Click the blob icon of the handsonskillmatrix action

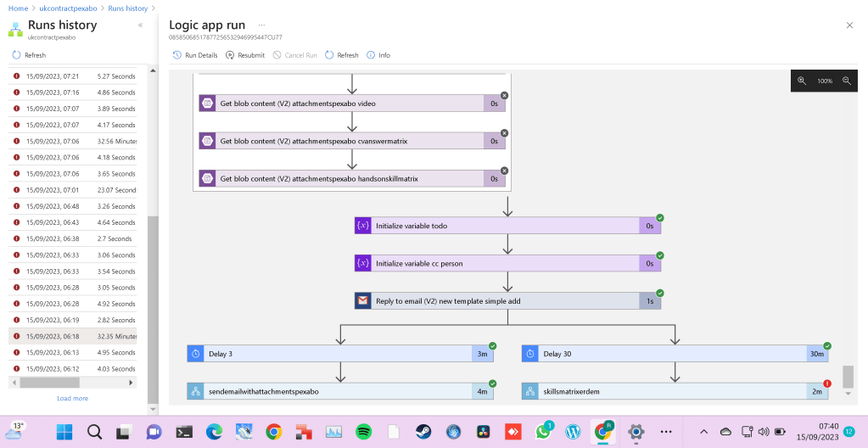click(x=207, y=179)
